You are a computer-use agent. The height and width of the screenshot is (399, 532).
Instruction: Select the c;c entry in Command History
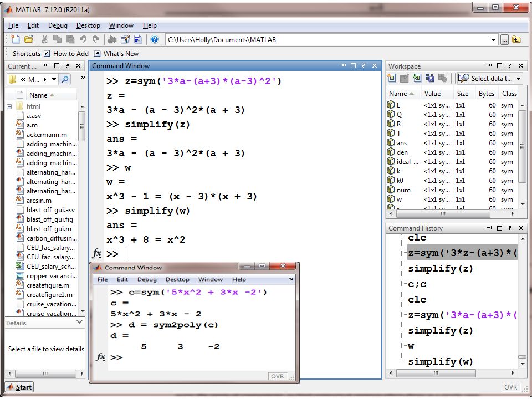pos(417,284)
